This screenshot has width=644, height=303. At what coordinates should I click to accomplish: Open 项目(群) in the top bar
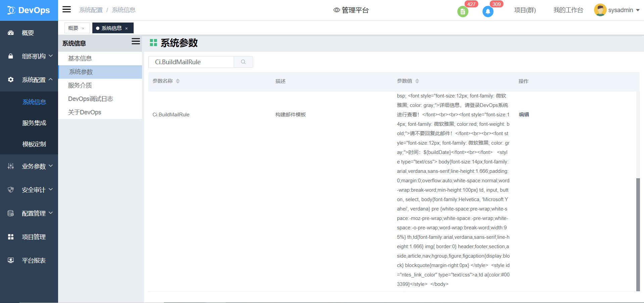coord(525,10)
